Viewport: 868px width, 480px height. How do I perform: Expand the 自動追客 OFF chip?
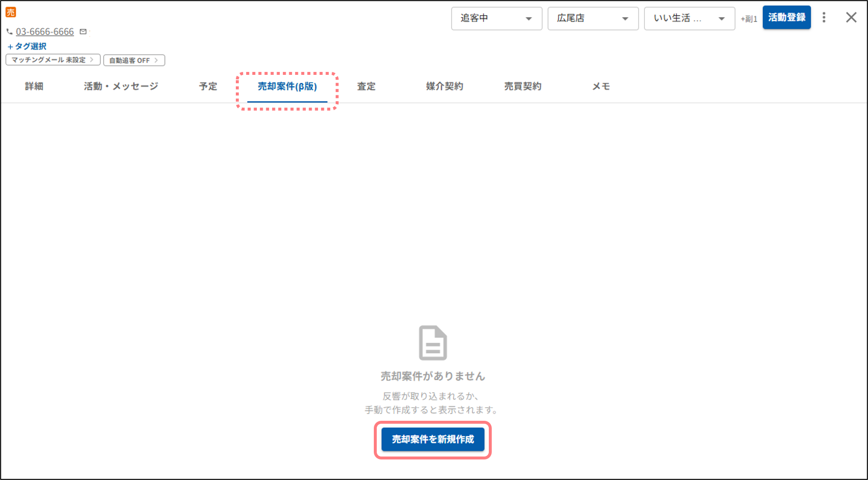click(134, 60)
